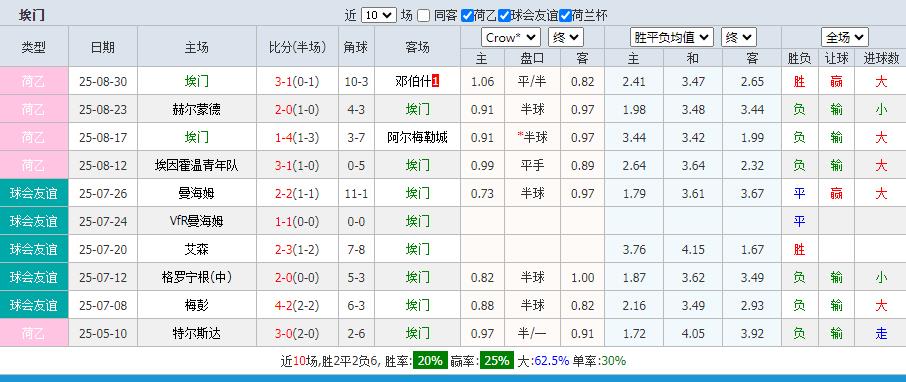Click the 格罗宁根(中) team link
This screenshot has width=906, height=382.
197,277
